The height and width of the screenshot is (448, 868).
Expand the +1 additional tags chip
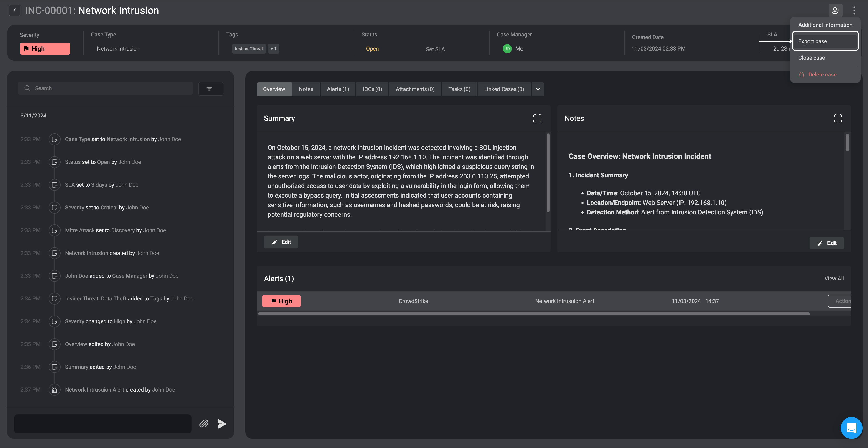273,48
